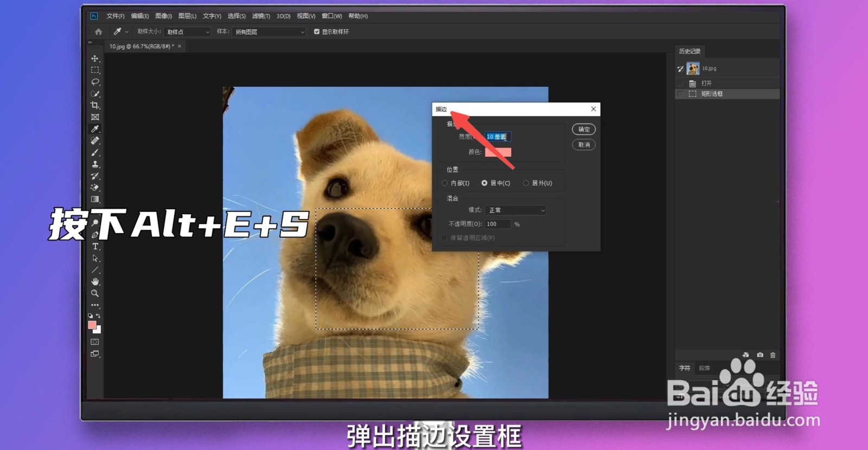Toggle Quick Mask mode
This screenshot has height=450, width=868.
click(95, 342)
